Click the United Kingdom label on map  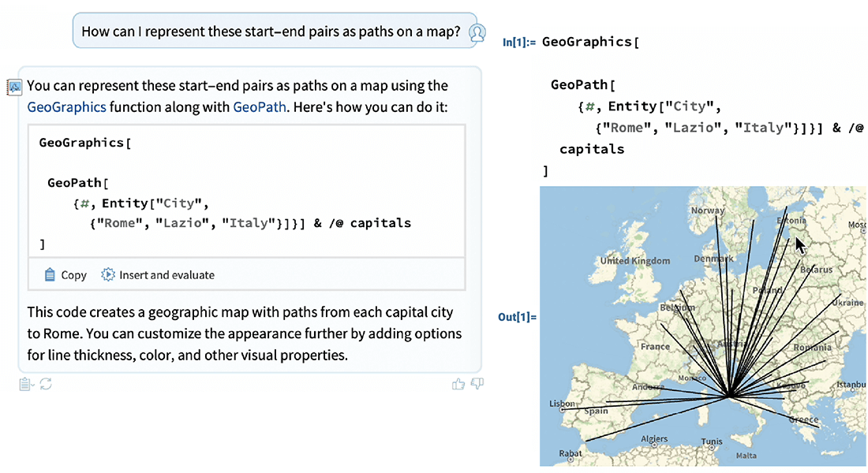[634, 261]
